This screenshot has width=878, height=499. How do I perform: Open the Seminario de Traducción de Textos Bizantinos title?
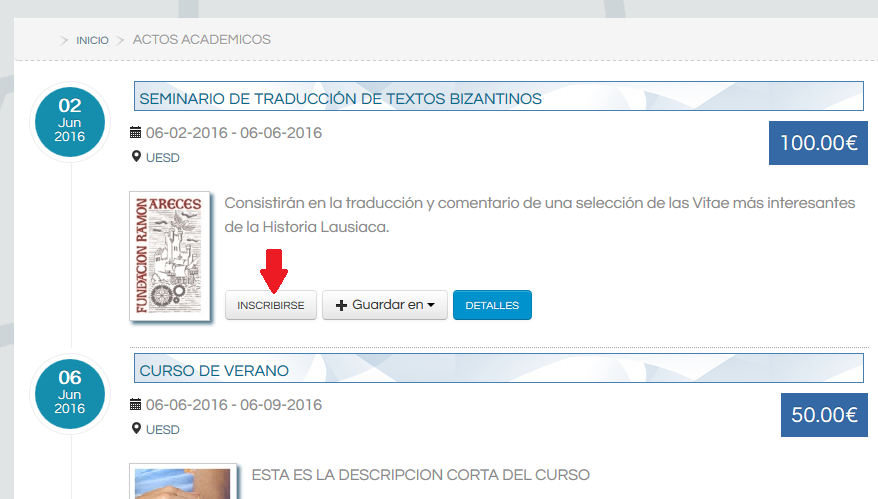click(x=340, y=99)
